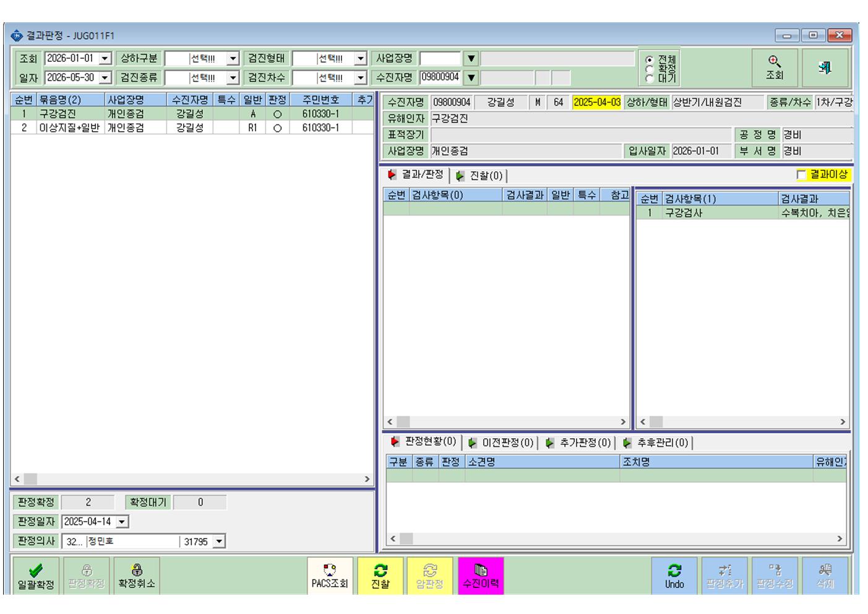Click the Undo button

coord(674,576)
